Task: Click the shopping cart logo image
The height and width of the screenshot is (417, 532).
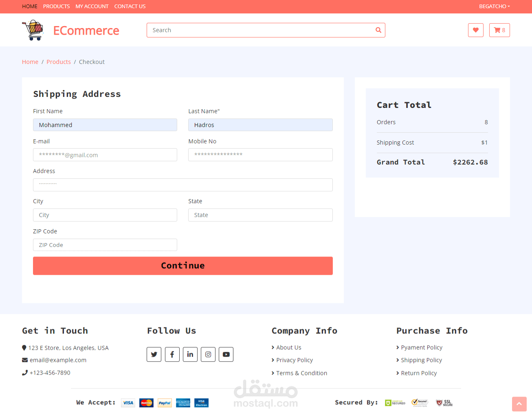Action: point(33,30)
